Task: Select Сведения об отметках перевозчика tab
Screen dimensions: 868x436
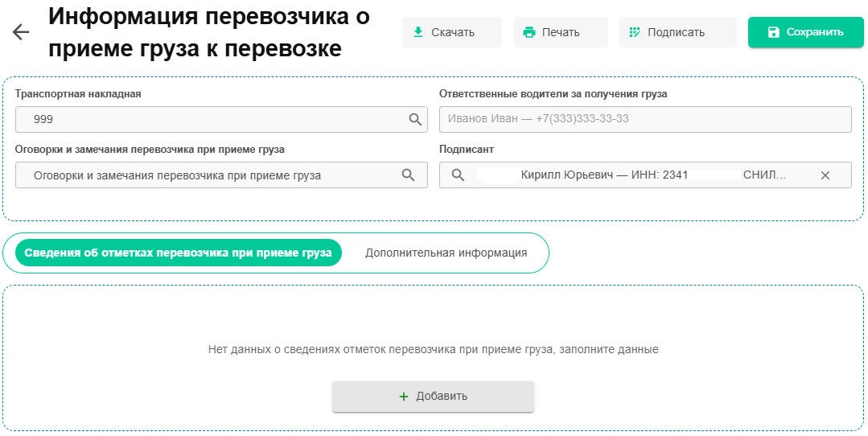Action: point(179,253)
